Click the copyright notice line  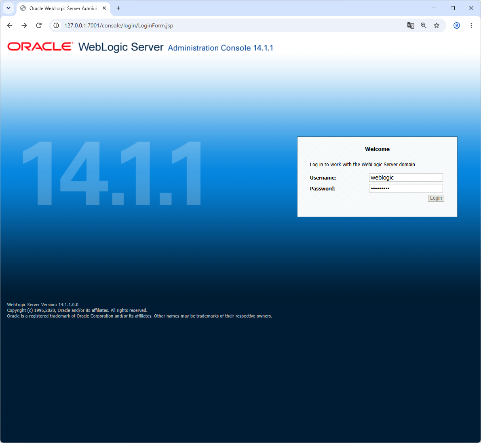pos(77,310)
